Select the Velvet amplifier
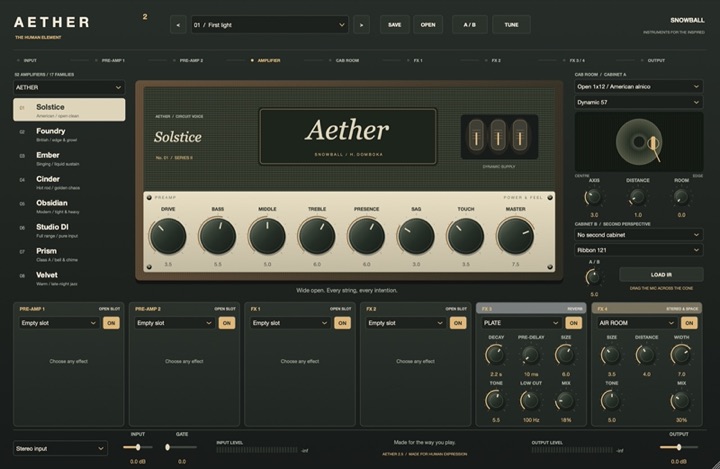The width and height of the screenshot is (720, 469). click(69, 278)
